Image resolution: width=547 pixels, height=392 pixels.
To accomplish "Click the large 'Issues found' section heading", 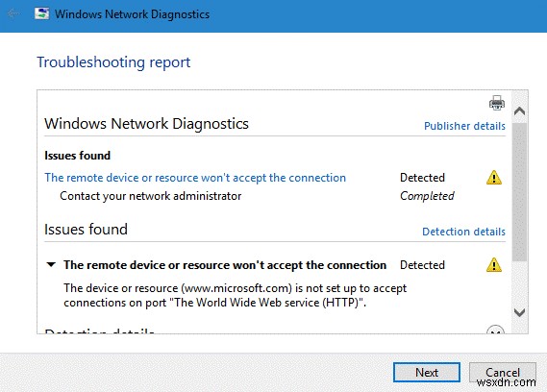I will point(86,229).
